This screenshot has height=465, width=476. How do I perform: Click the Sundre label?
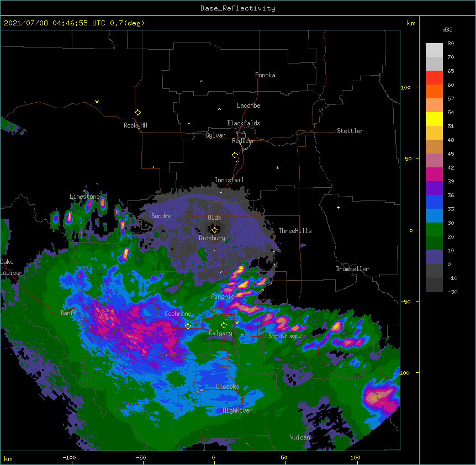pyautogui.click(x=161, y=216)
